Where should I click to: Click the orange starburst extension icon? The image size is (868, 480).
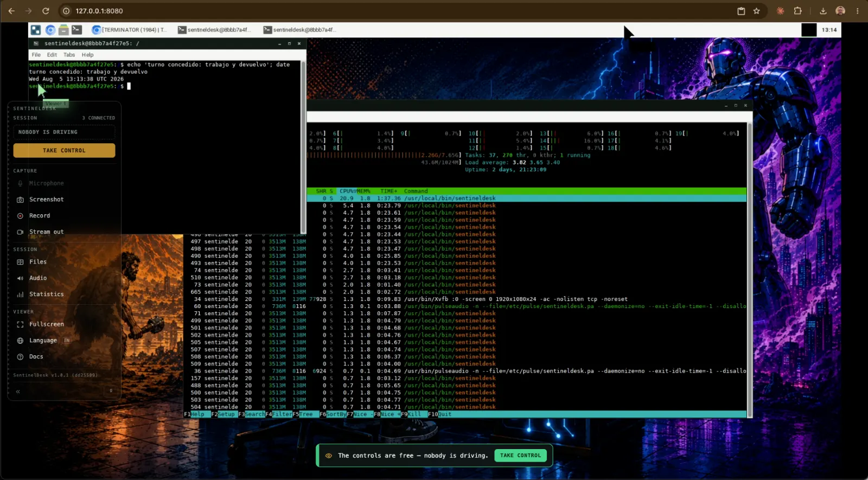click(781, 11)
